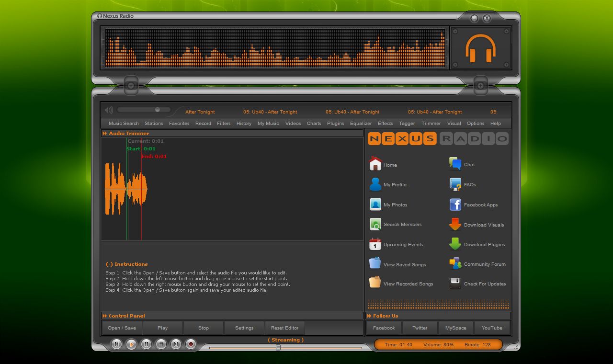Click the Upcoming Events link text
613x364 pixels.
click(403, 245)
